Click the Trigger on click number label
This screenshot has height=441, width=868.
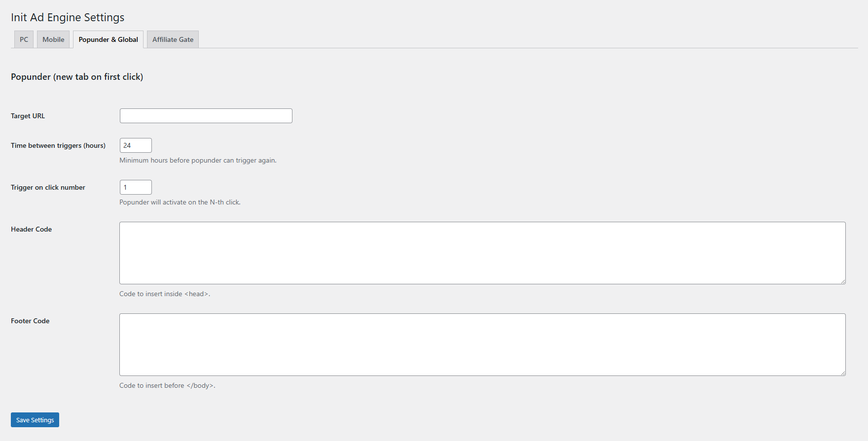pyautogui.click(x=48, y=187)
